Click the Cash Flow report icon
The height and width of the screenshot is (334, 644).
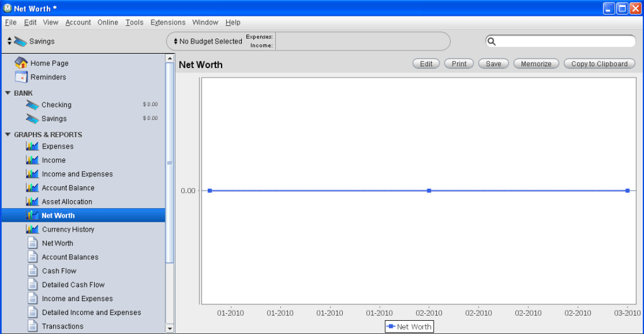(x=32, y=271)
